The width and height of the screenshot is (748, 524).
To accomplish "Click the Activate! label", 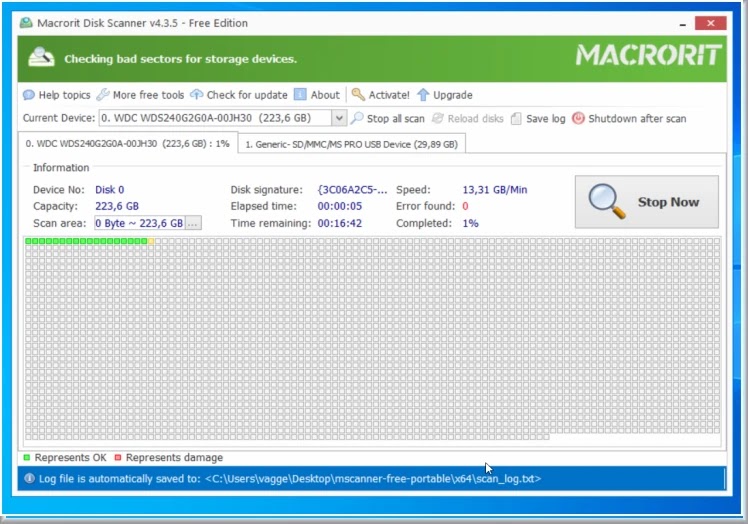I will (389, 95).
